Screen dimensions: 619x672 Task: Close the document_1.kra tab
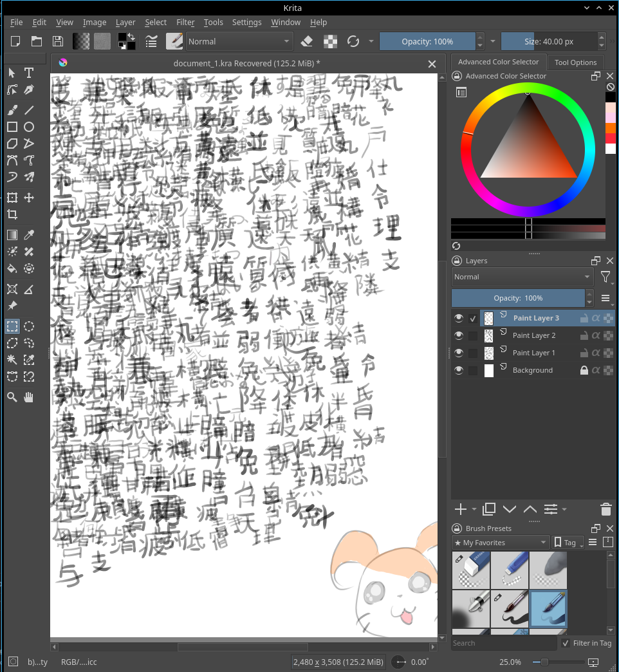pos(432,64)
